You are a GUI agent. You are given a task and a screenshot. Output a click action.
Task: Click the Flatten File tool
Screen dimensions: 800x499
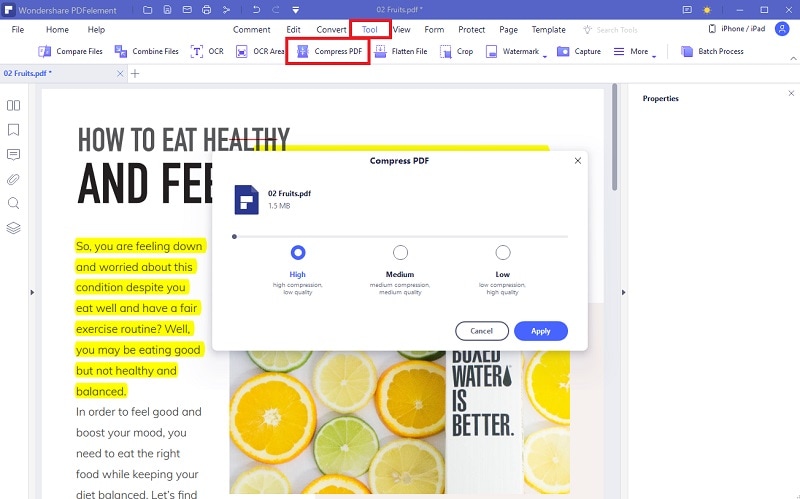pyautogui.click(x=401, y=51)
